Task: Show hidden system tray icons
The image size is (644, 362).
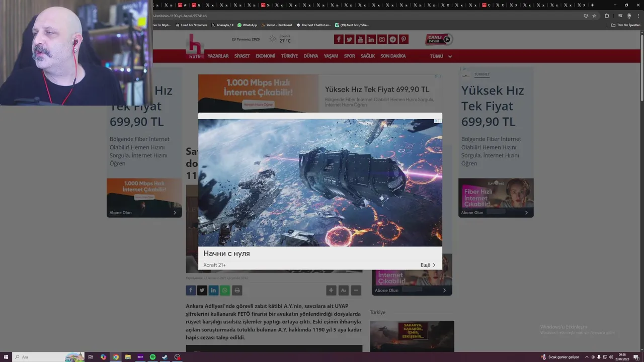Action: 587,357
